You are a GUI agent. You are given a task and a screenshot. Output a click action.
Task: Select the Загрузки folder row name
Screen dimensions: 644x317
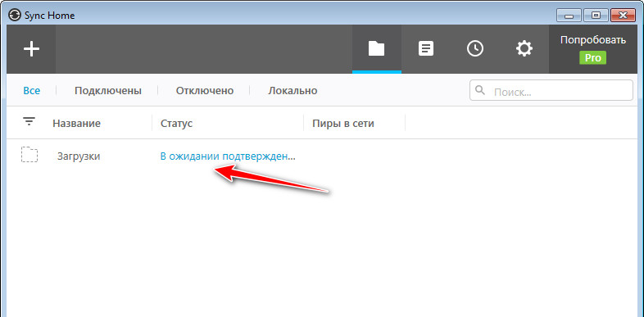pos(79,156)
